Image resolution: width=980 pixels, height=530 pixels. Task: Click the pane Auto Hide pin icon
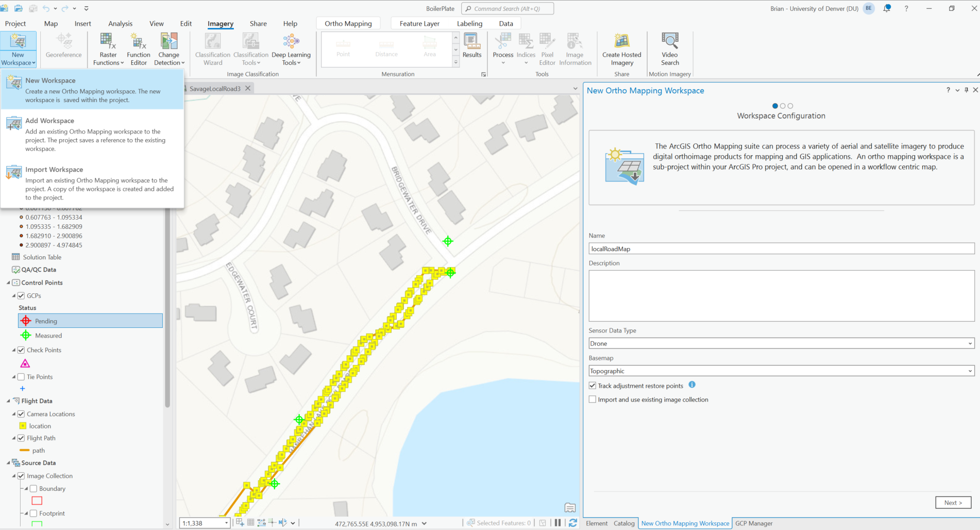pos(967,90)
